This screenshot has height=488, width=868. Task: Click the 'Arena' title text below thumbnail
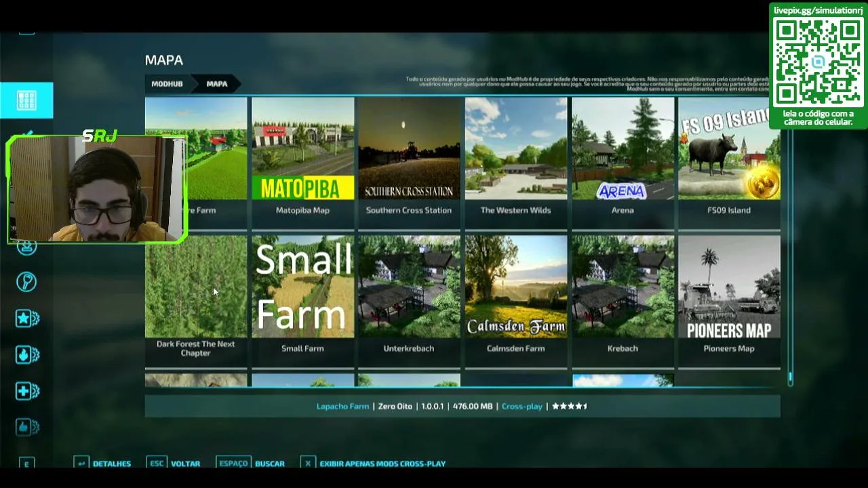click(x=623, y=210)
